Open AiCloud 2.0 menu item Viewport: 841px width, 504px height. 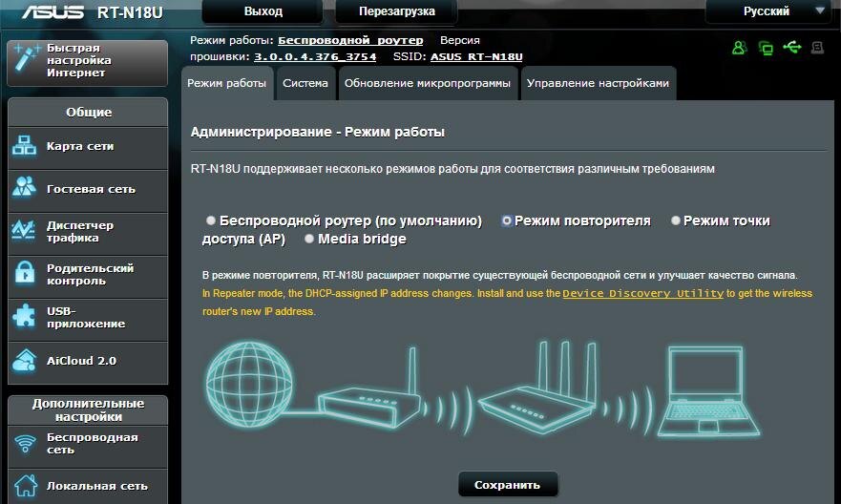tap(88, 361)
